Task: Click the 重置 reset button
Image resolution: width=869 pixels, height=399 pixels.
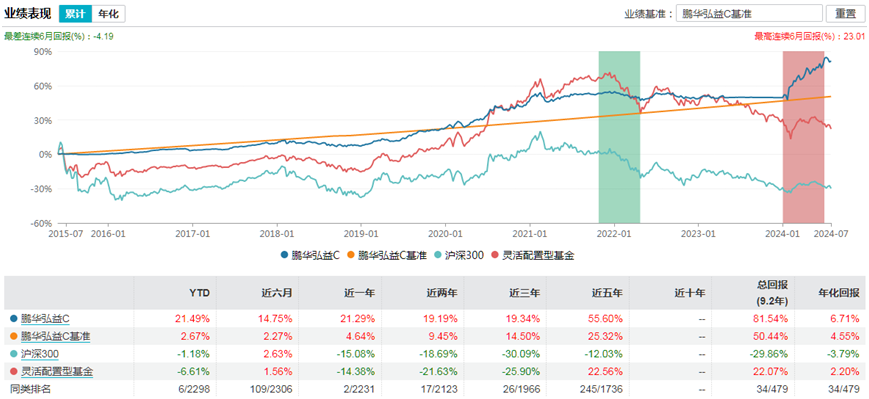Action: pos(845,13)
